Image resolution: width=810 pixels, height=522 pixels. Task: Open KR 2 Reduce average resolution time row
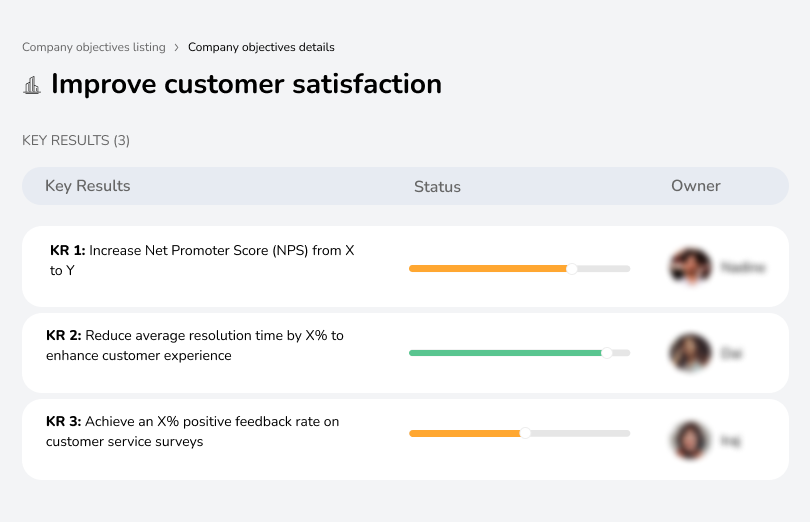tap(405, 353)
